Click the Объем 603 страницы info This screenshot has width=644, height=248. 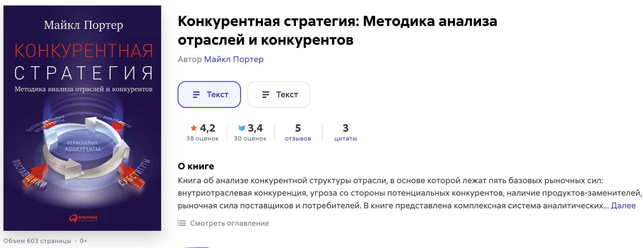[37, 241]
